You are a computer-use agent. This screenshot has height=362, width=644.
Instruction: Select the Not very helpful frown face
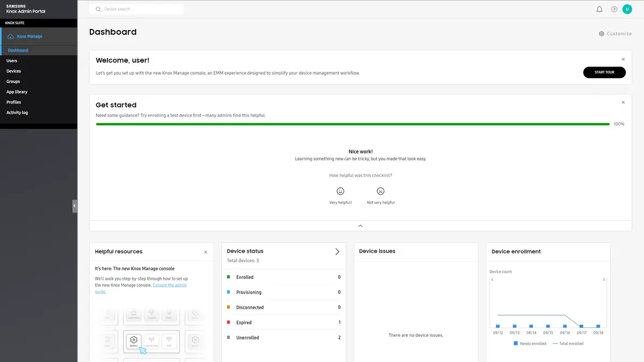coord(380,191)
